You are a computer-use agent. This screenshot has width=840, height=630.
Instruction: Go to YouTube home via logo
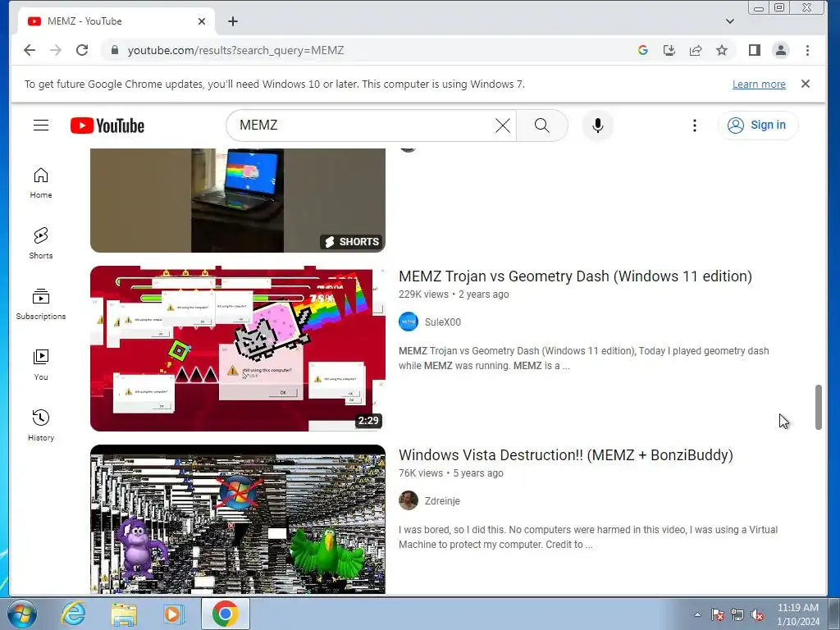point(107,126)
